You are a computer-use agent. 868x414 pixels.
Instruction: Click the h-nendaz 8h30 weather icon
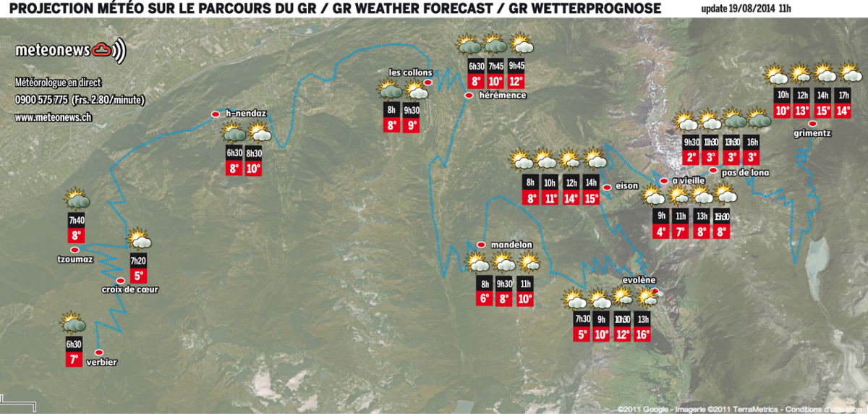(258, 133)
